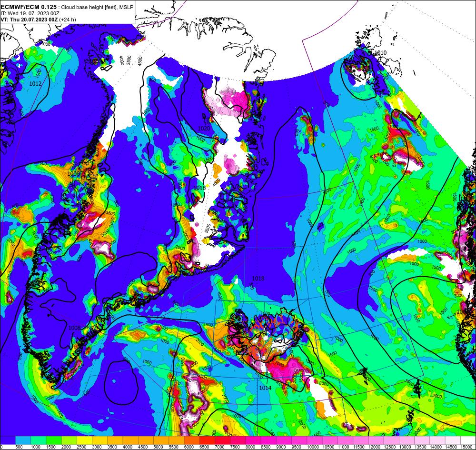This screenshot has width=476, height=450.
Task: Click the pale pink 14000–14500 legend swatch
Action: pyautogui.click(x=437, y=440)
